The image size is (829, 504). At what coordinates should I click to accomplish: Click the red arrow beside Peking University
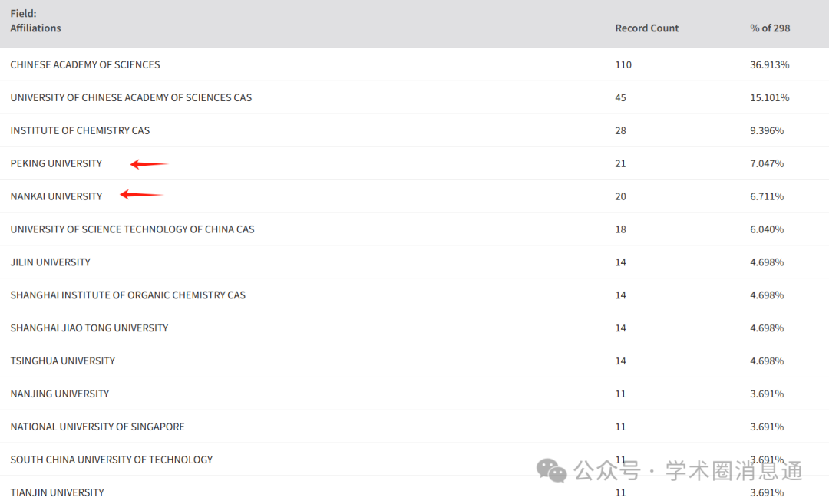coord(149,164)
